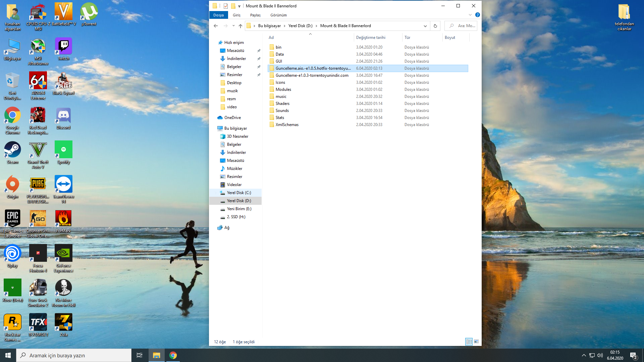This screenshot has height=362, width=644.
Task: Open the Dosya ribbon tab
Action: click(218, 15)
